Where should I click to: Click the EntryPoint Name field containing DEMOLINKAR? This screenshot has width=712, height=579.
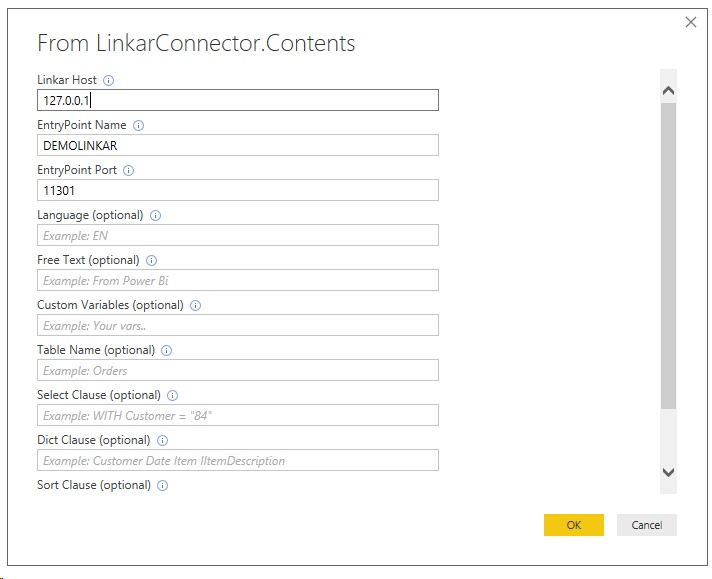[237, 145]
